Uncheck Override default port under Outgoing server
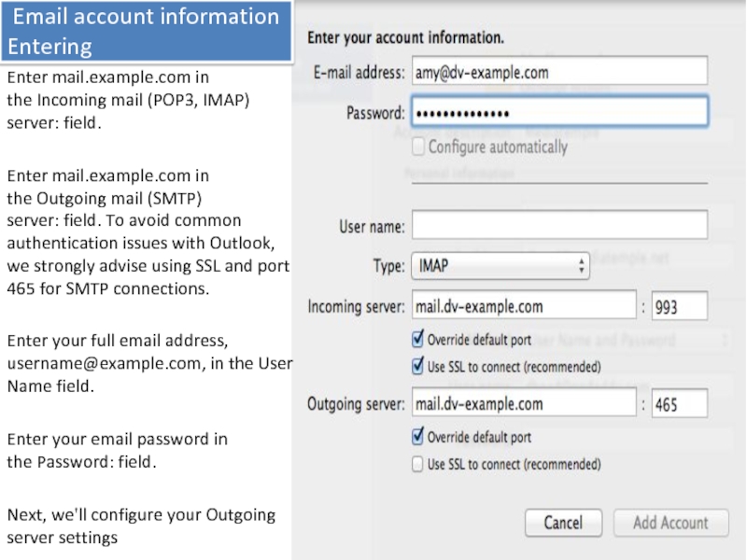 tap(419, 437)
